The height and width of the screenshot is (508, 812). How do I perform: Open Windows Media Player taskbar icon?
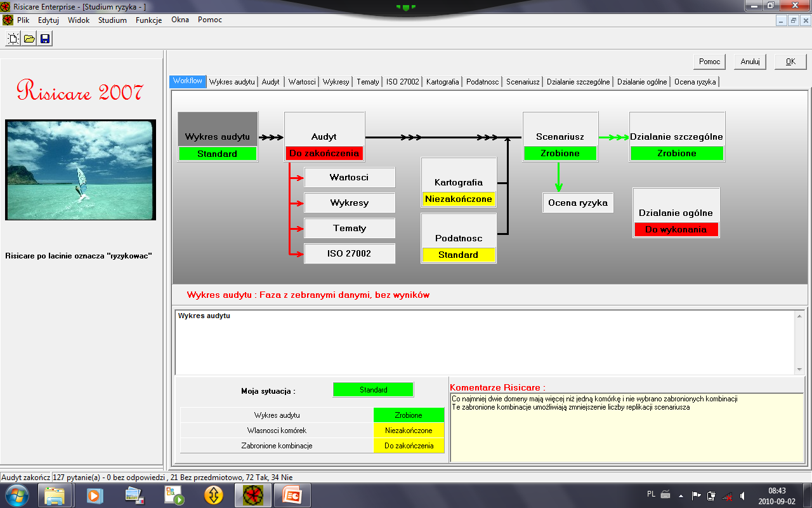(94, 495)
